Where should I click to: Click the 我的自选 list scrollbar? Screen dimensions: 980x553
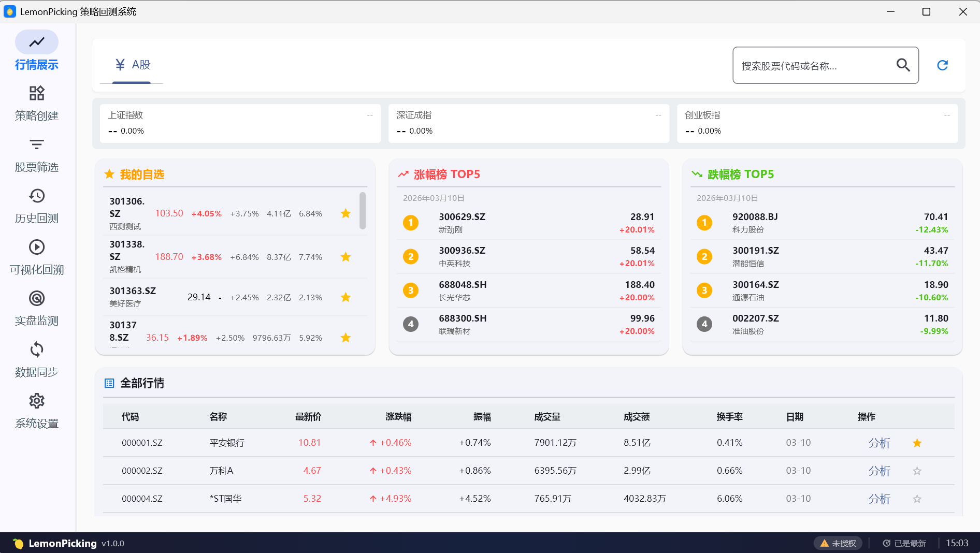[363, 211]
